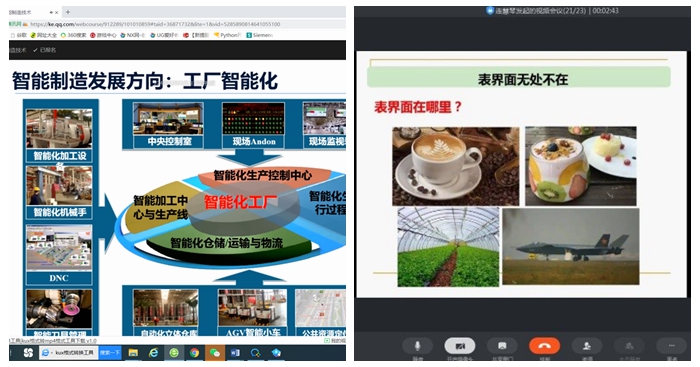This screenshot has width=700, height=367.
Task: Open the share screen window button
Action: 502,346
